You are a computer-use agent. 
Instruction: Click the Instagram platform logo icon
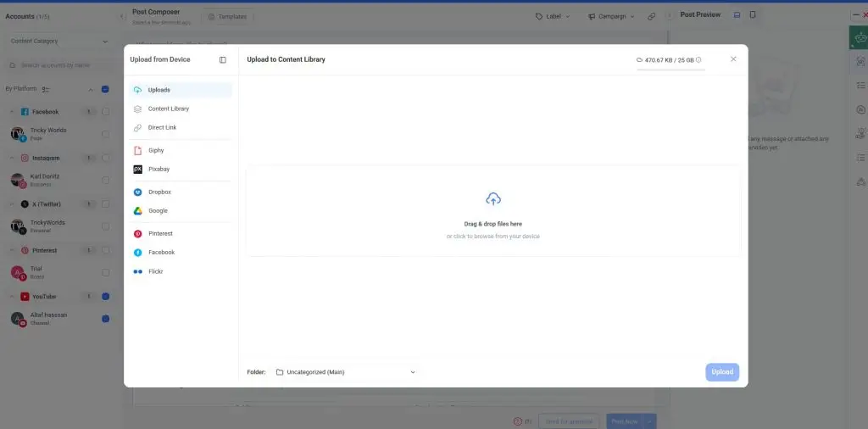[25, 159]
